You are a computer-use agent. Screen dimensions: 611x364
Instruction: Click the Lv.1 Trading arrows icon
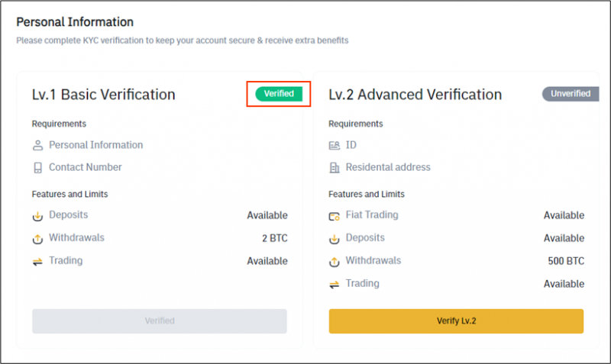coord(37,262)
